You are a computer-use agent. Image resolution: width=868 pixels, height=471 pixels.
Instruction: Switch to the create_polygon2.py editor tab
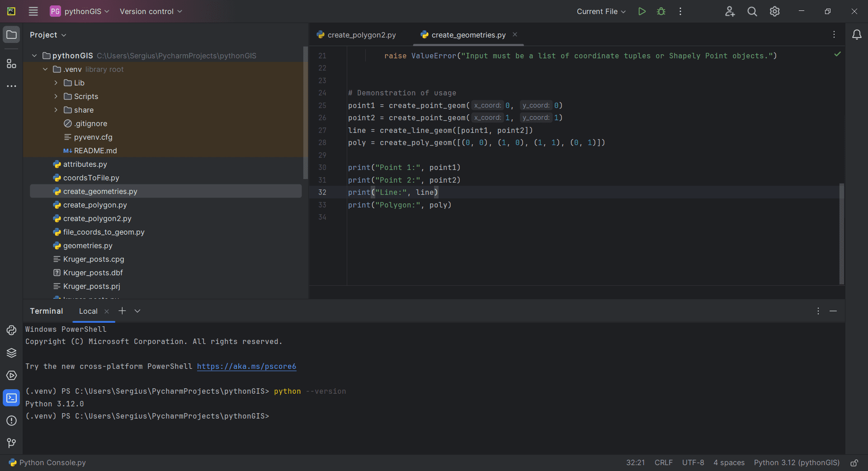point(361,35)
